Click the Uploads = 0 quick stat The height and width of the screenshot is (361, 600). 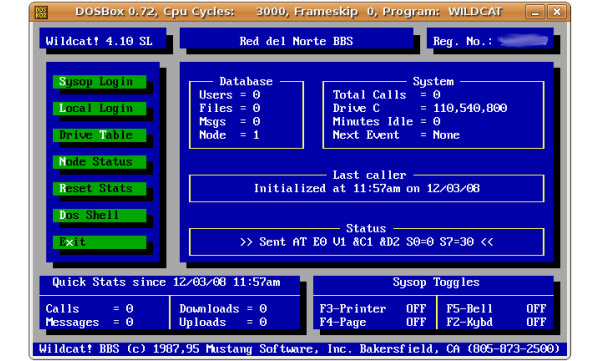click(223, 322)
